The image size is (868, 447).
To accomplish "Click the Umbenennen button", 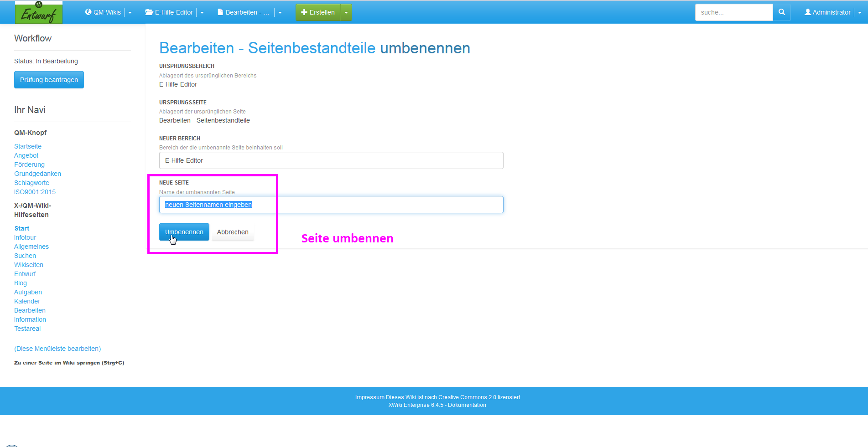I will (x=184, y=232).
